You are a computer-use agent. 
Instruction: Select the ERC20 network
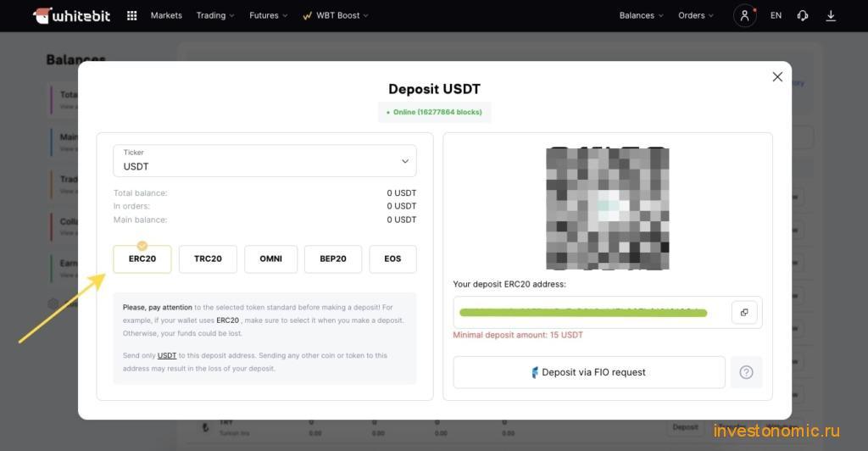[142, 259]
